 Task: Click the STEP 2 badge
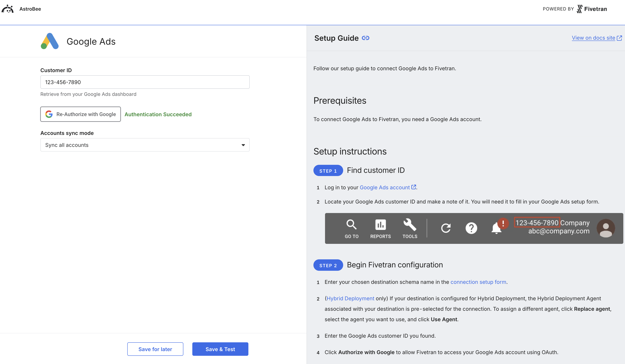328,265
